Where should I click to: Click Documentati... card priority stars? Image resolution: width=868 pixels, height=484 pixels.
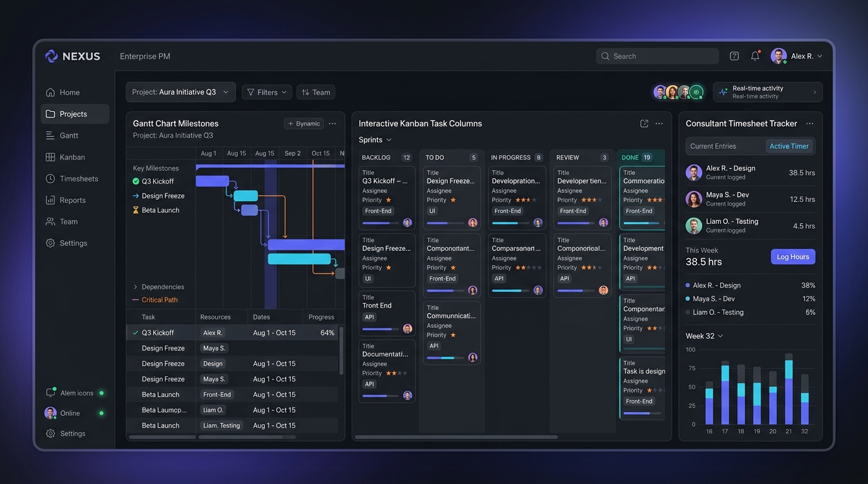(397, 373)
